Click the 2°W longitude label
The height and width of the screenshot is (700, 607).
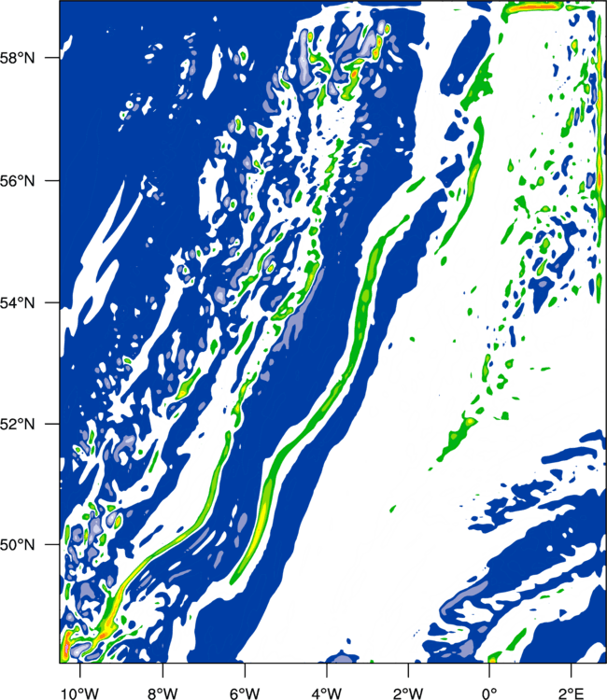click(408, 693)
